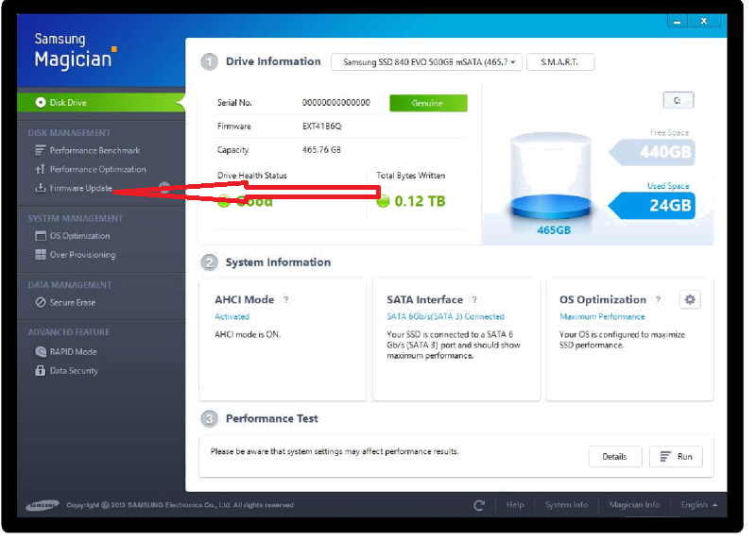The image size is (756, 541).
Task: Open Firmware Update in the sidebar
Action: point(80,189)
